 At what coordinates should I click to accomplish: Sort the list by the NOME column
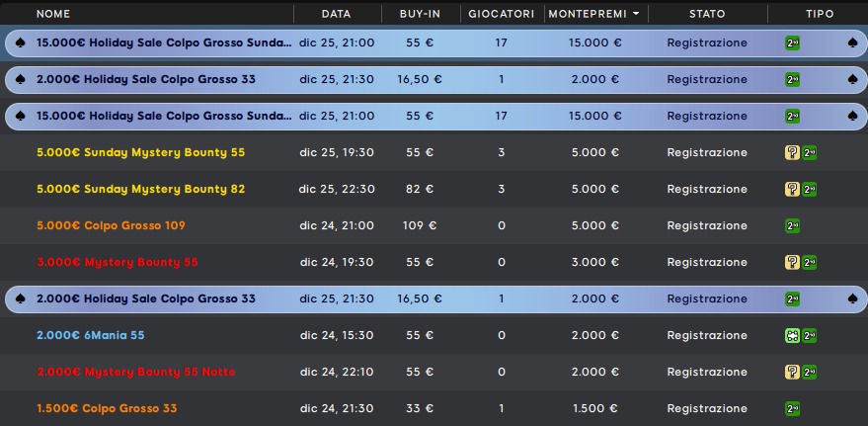[x=53, y=14]
